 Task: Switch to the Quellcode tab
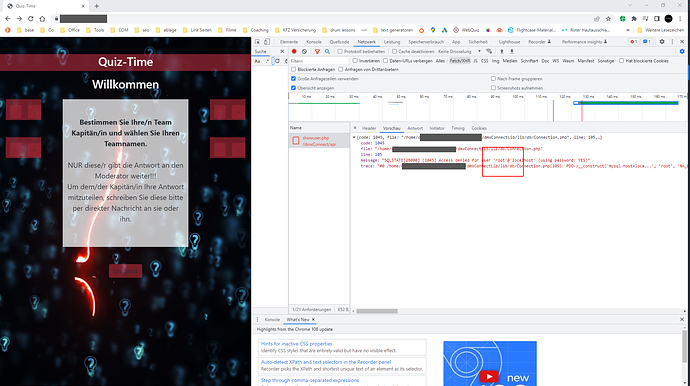(339, 42)
